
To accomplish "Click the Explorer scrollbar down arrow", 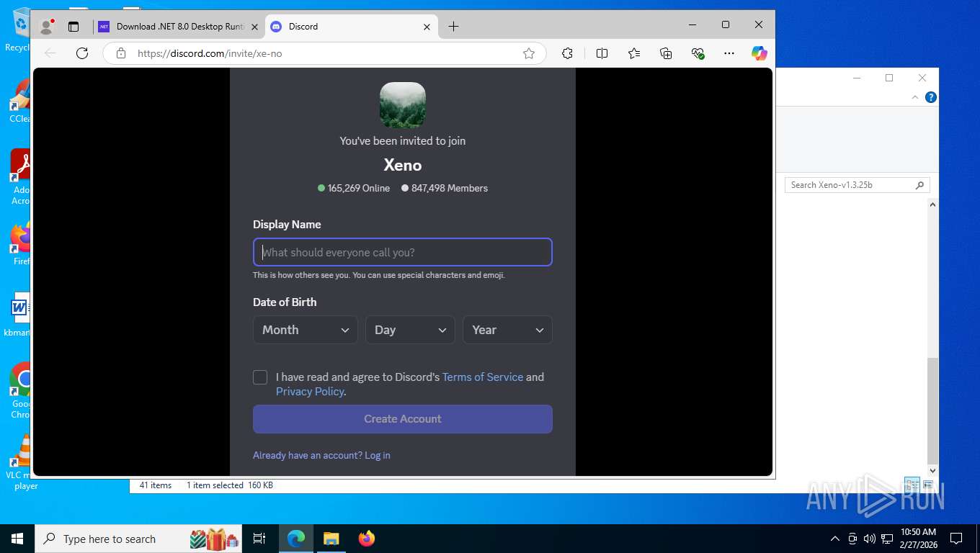I will pyautogui.click(x=932, y=471).
